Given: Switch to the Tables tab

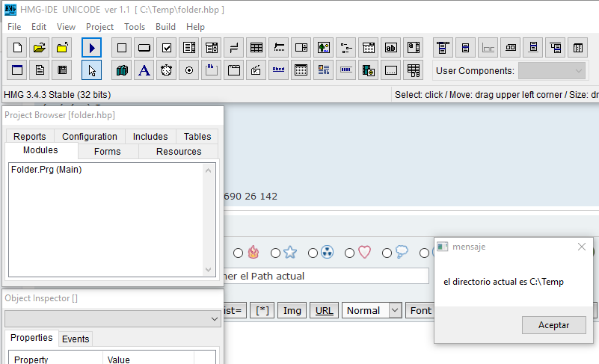Looking at the screenshot, I should coord(197,136).
